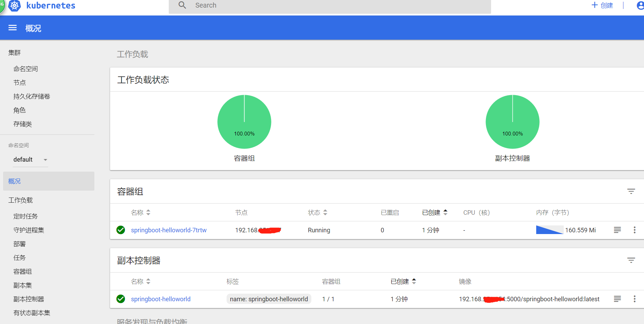Open the filter icon in 副本控制器 card

tap(631, 260)
